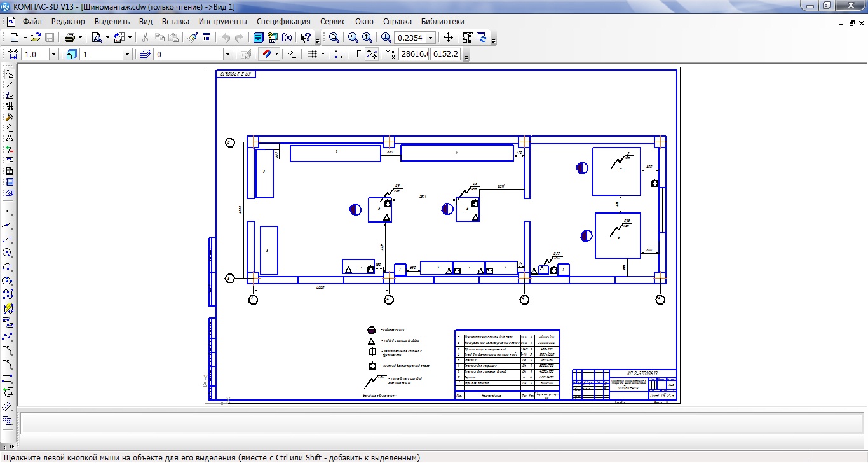Create a new document with the New icon
This screenshot has height=463, width=868.
(x=15, y=38)
